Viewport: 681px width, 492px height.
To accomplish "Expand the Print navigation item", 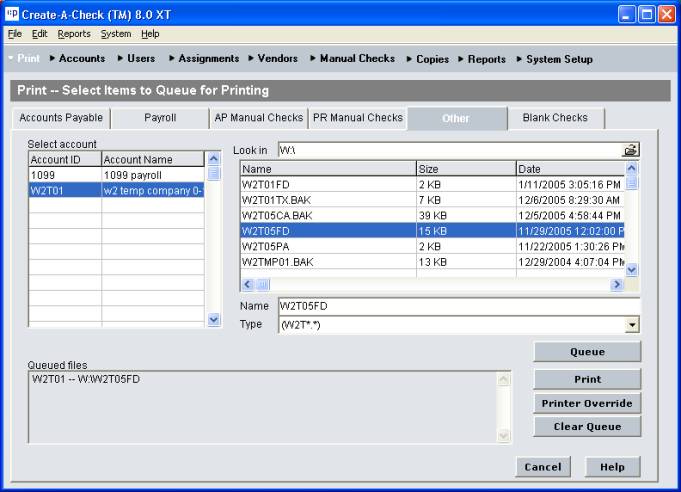I will [x=24, y=58].
